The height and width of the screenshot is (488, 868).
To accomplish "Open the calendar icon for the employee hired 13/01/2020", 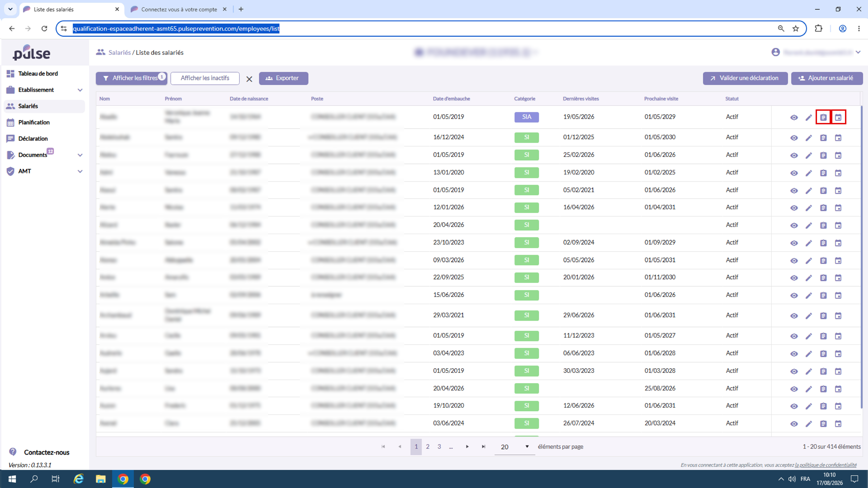I will [x=838, y=173].
